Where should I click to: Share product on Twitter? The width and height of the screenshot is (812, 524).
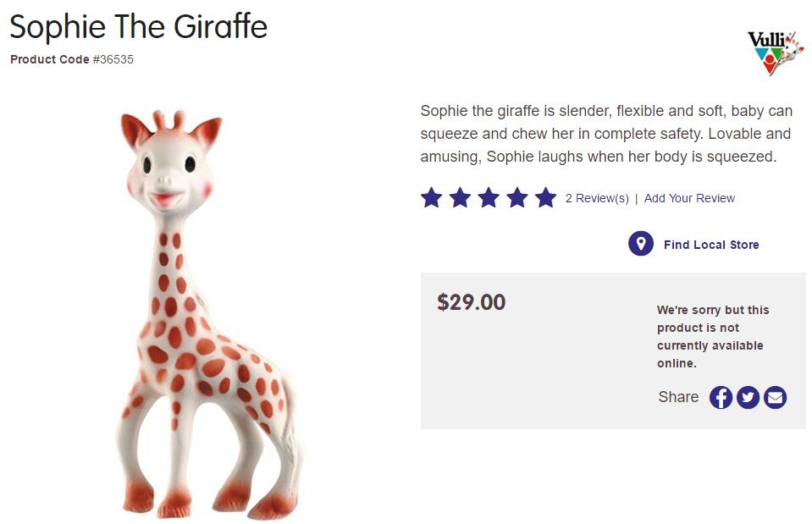click(748, 397)
